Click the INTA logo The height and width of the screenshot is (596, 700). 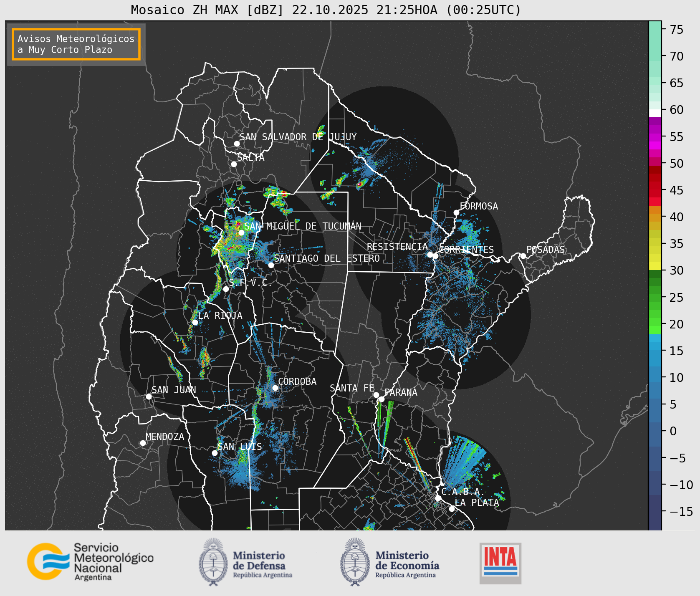tap(500, 563)
